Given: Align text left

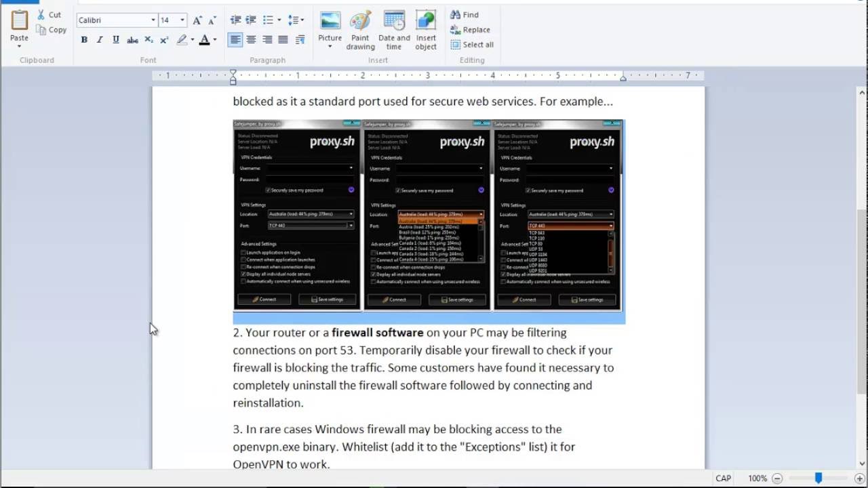Looking at the screenshot, I should point(235,40).
